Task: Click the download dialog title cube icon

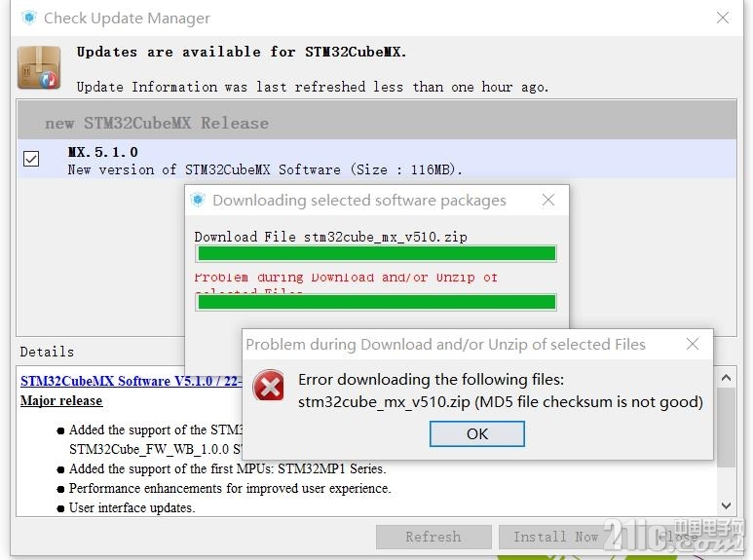Action: (x=198, y=200)
